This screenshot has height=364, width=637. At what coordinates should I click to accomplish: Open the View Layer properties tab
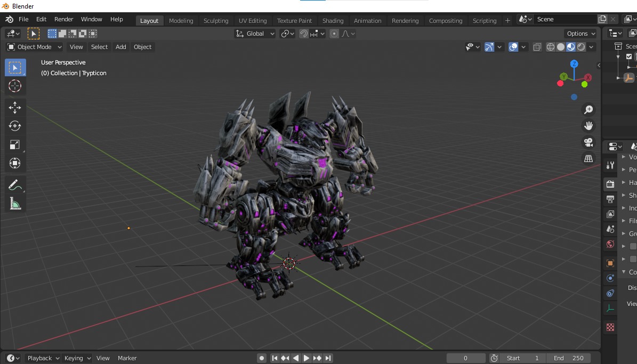pos(610,214)
